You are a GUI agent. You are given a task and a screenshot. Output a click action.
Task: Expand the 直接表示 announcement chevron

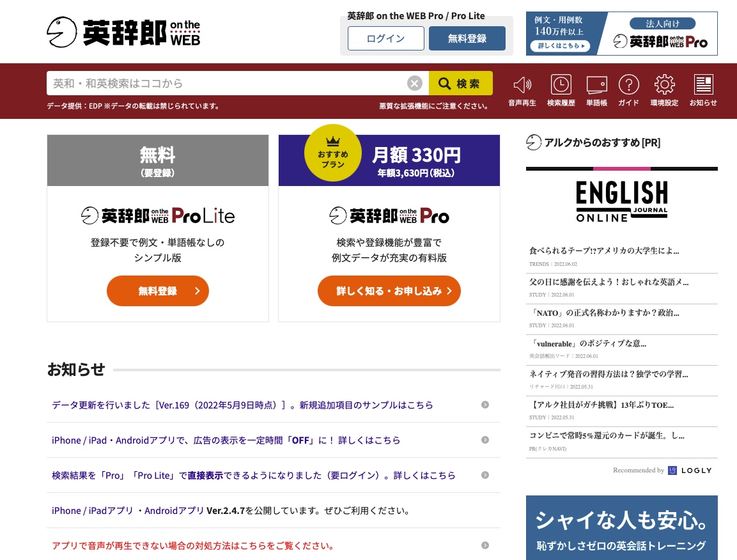click(485, 475)
